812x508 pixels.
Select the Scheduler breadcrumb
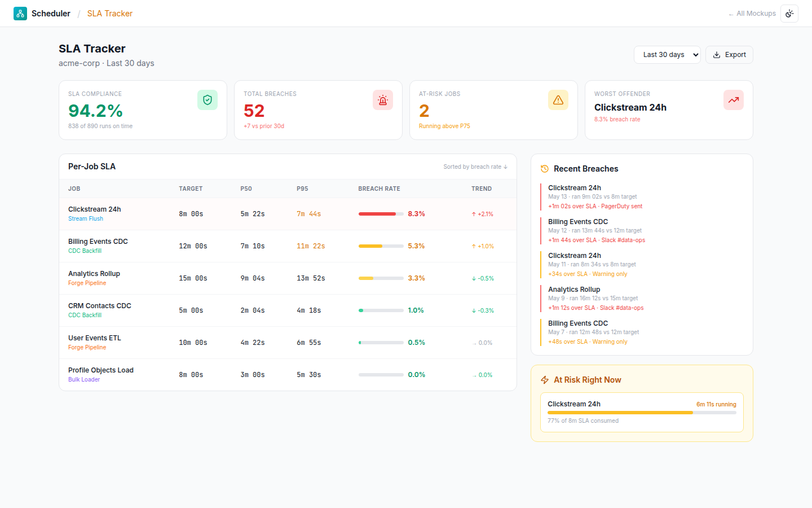coord(51,14)
